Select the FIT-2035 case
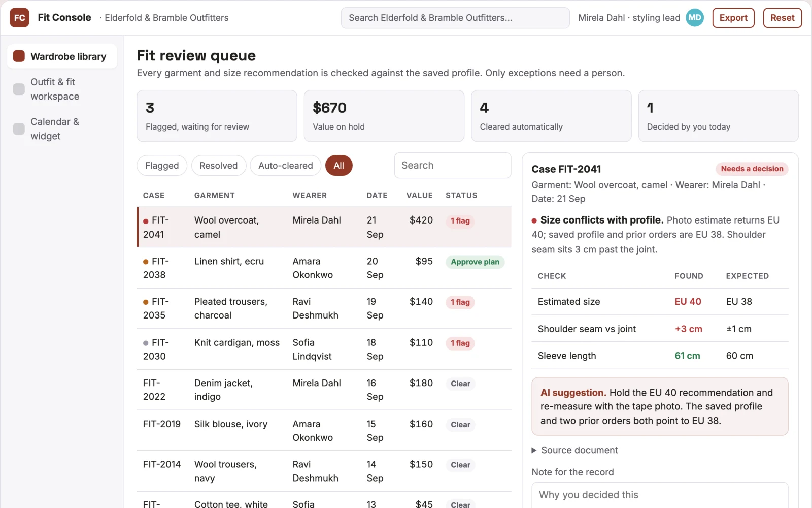 pyautogui.click(x=324, y=308)
